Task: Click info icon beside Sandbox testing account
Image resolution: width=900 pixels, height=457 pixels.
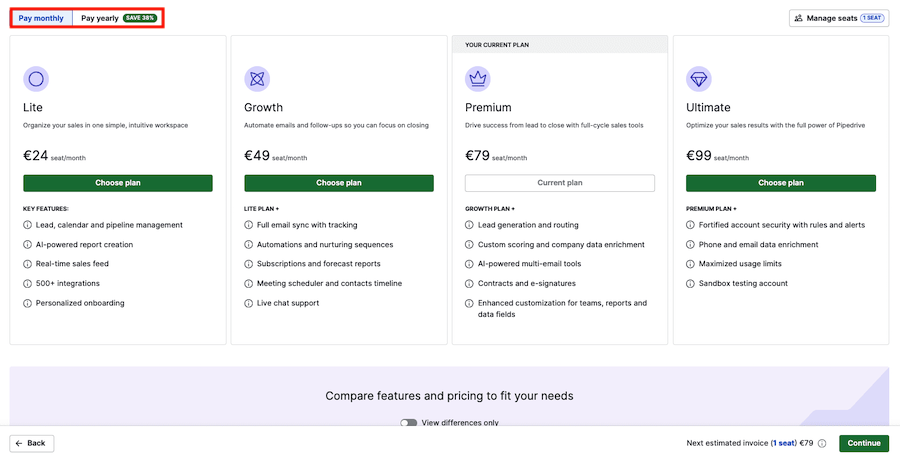Action: point(690,284)
